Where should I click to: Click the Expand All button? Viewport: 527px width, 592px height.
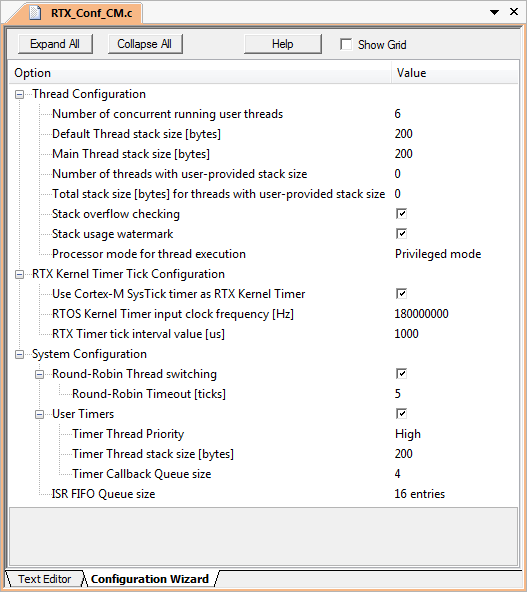click(x=55, y=44)
